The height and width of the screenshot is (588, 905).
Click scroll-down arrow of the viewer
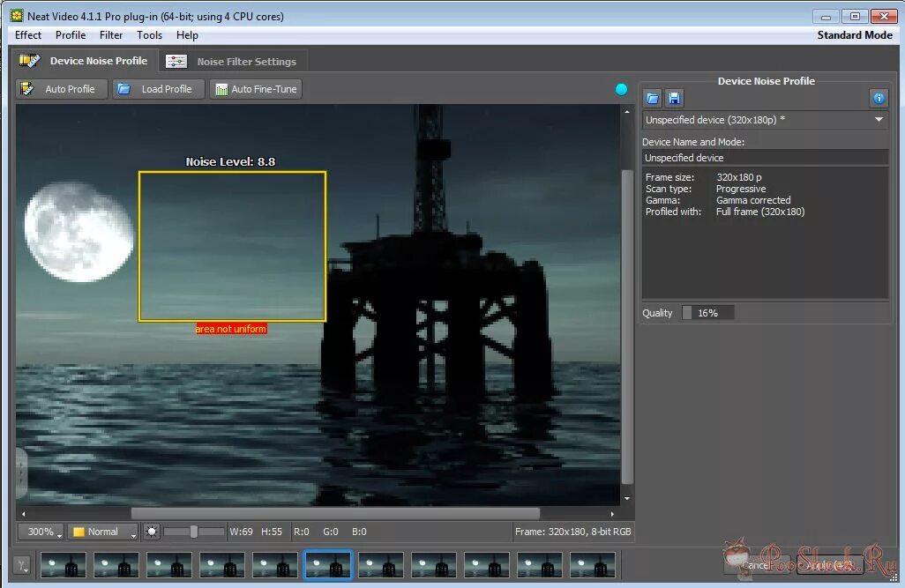(627, 499)
